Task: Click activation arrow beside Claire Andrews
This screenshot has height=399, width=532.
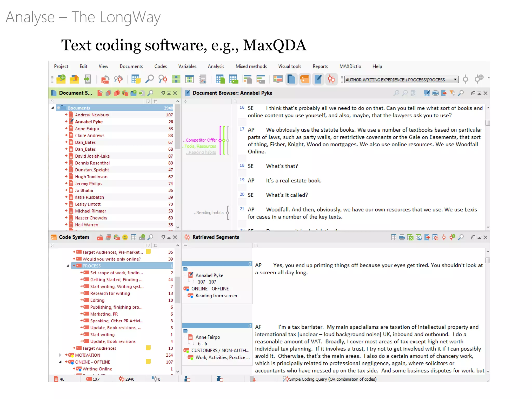Action: click(x=66, y=135)
